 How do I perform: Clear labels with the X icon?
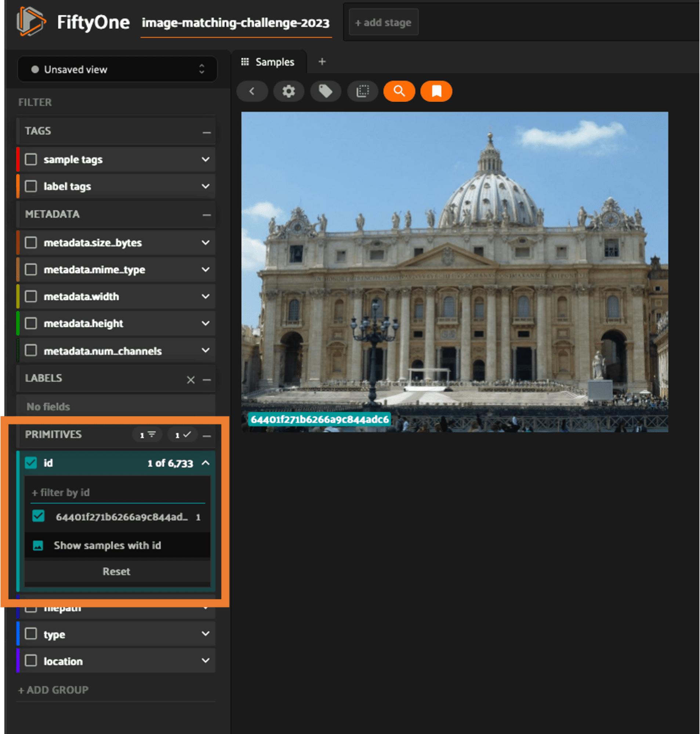191,380
